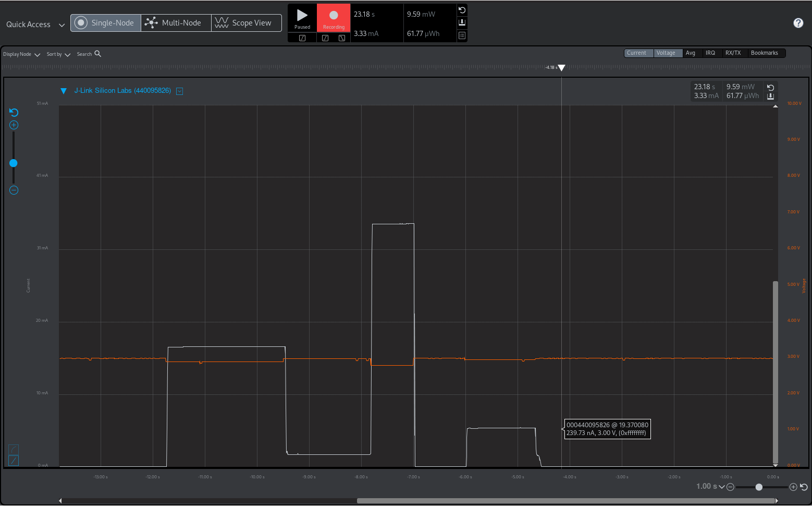Collapse the J-Link Silicon Labs node triangle
This screenshot has width=812, height=506.
[64, 91]
